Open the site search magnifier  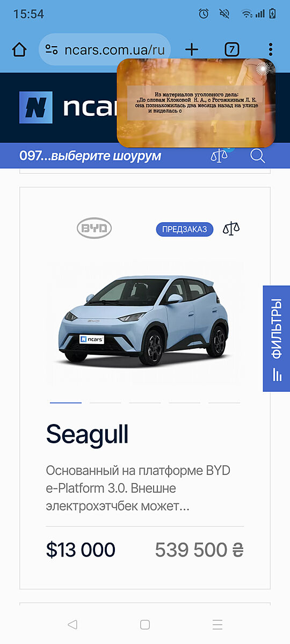[258, 156]
